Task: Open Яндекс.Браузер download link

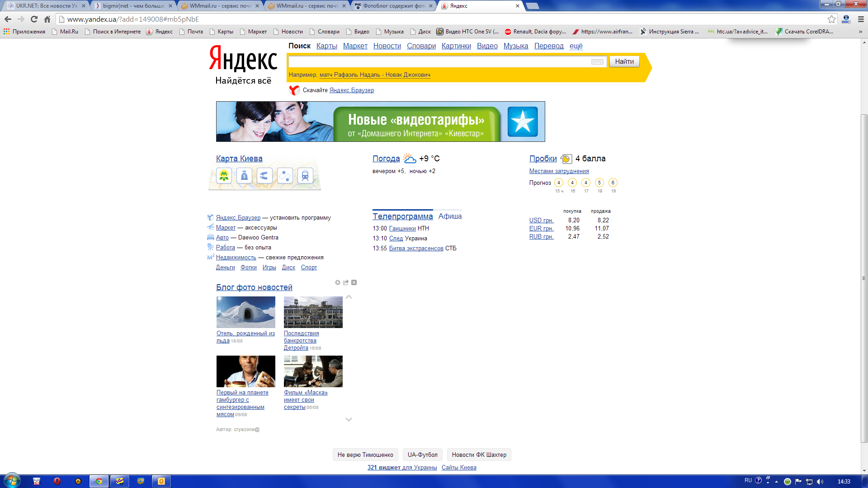Action: click(x=352, y=90)
